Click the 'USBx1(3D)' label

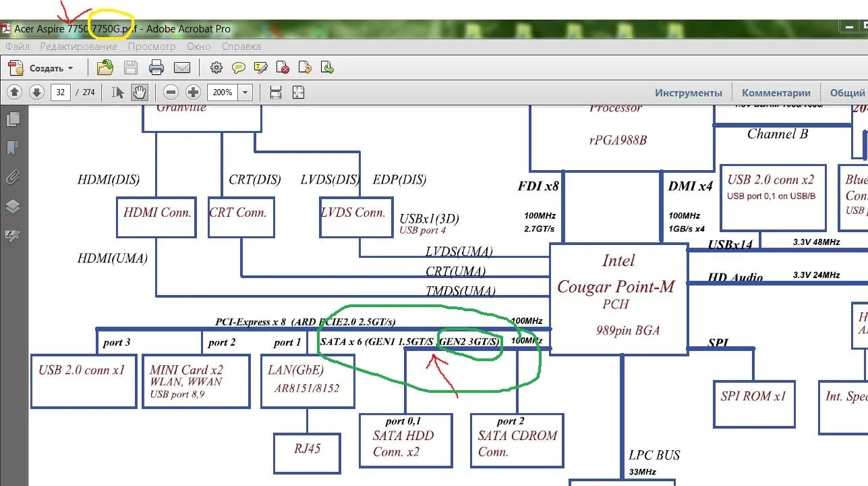click(x=430, y=219)
